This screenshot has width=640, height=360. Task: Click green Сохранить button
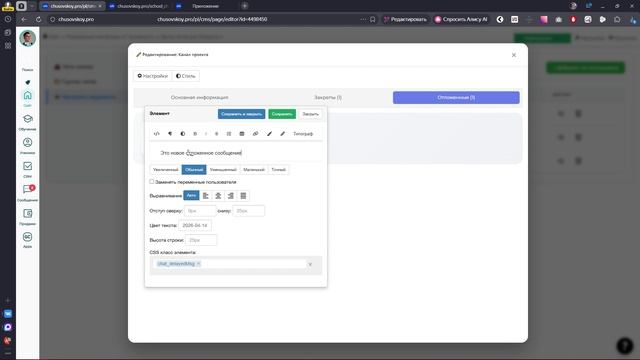tap(282, 114)
